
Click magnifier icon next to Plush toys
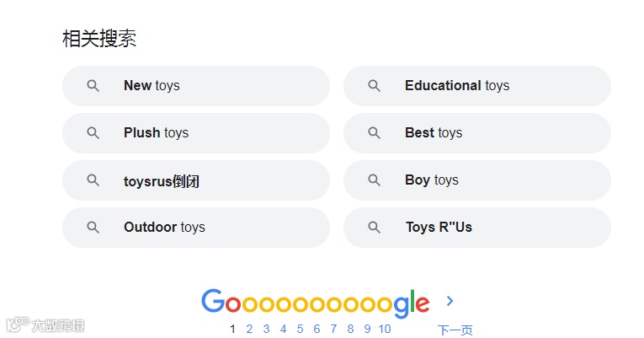tap(93, 133)
